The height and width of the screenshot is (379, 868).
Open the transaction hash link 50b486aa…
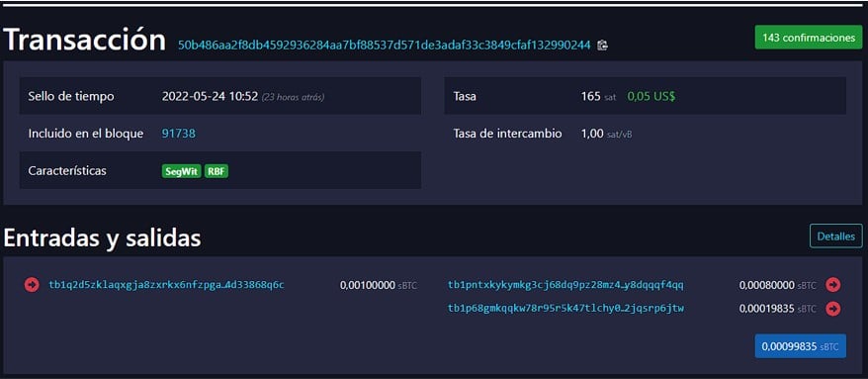click(x=385, y=46)
